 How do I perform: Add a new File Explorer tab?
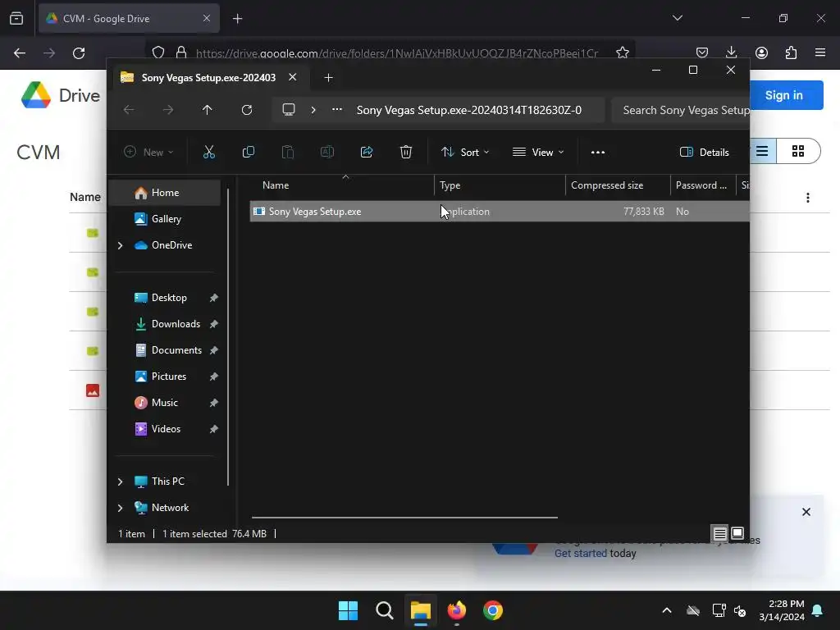[328, 78]
